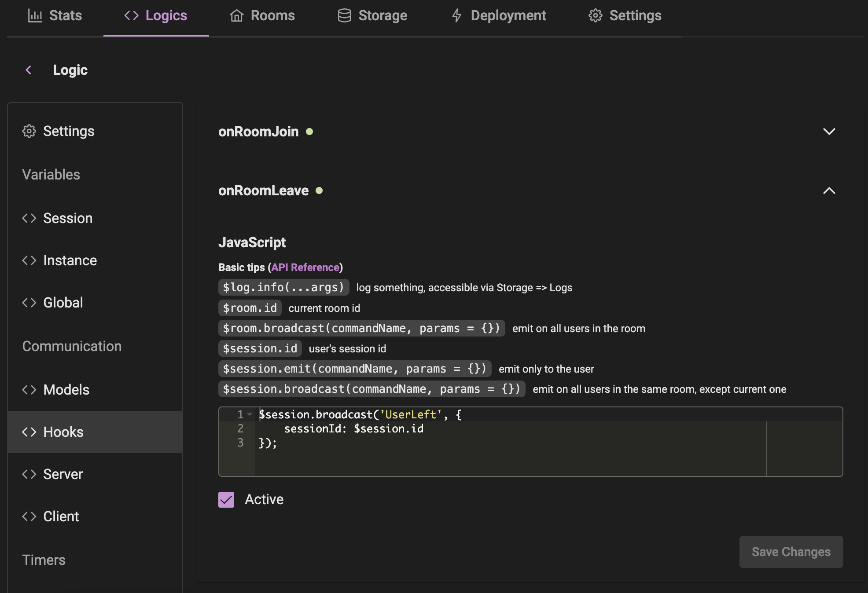This screenshot has width=868, height=593.
Task: Click the Timers section label
Action: [44, 560]
